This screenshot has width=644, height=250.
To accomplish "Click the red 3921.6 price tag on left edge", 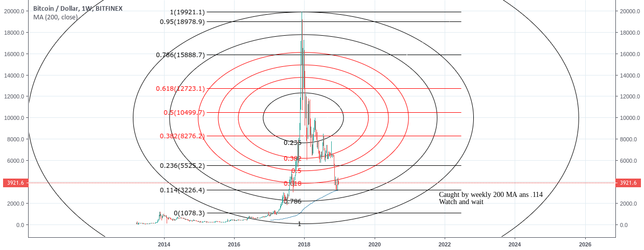I will tap(14, 183).
